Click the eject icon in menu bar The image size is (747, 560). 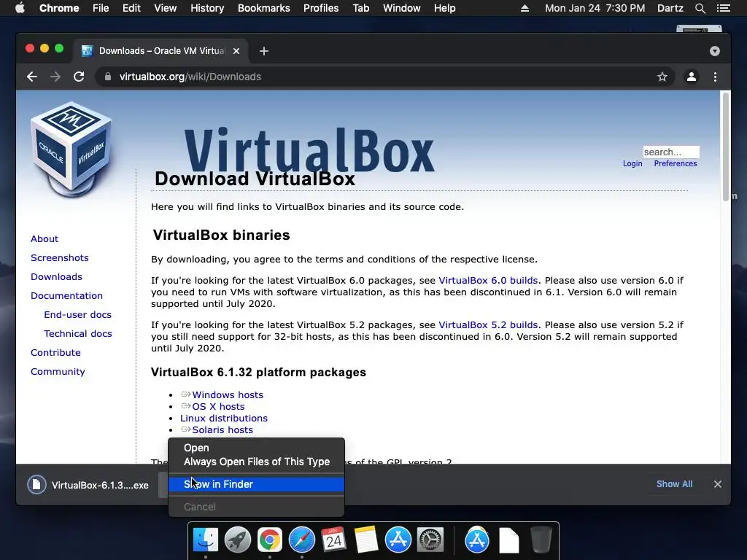[525, 8]
